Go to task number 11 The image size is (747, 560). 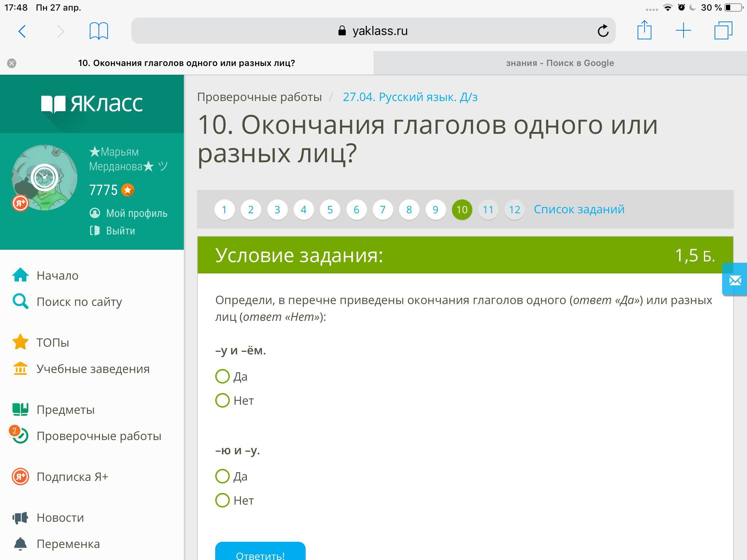click(x=488, y=210)
